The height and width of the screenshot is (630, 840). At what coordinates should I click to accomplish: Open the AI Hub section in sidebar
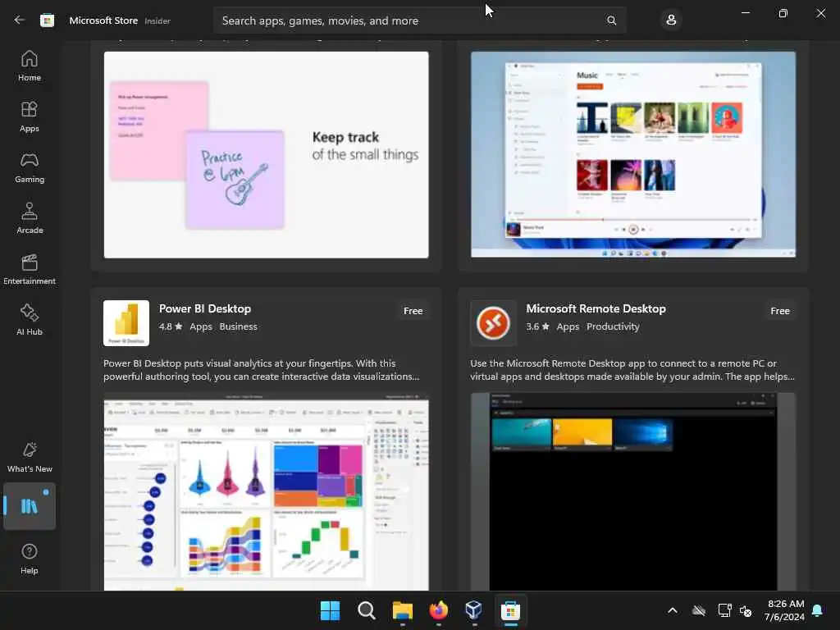click(x=30, y=321)
